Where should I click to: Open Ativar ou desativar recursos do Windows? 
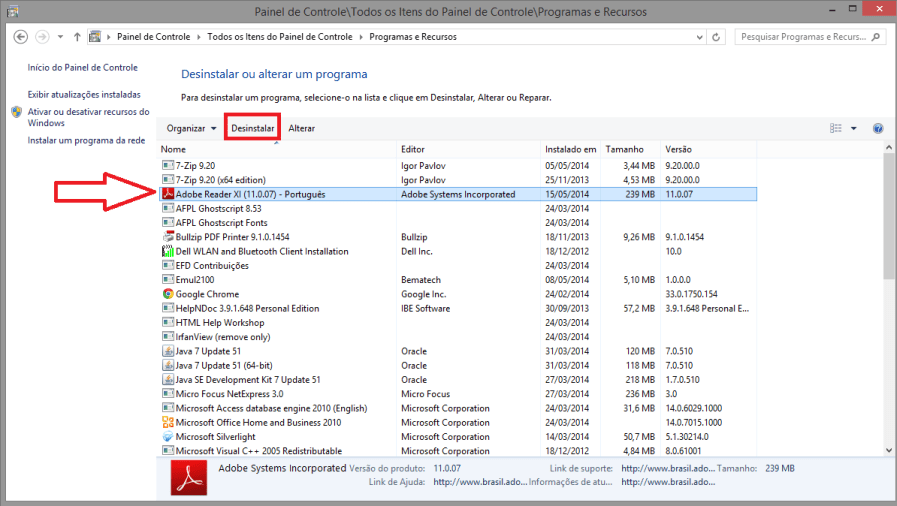click(88, 117)
